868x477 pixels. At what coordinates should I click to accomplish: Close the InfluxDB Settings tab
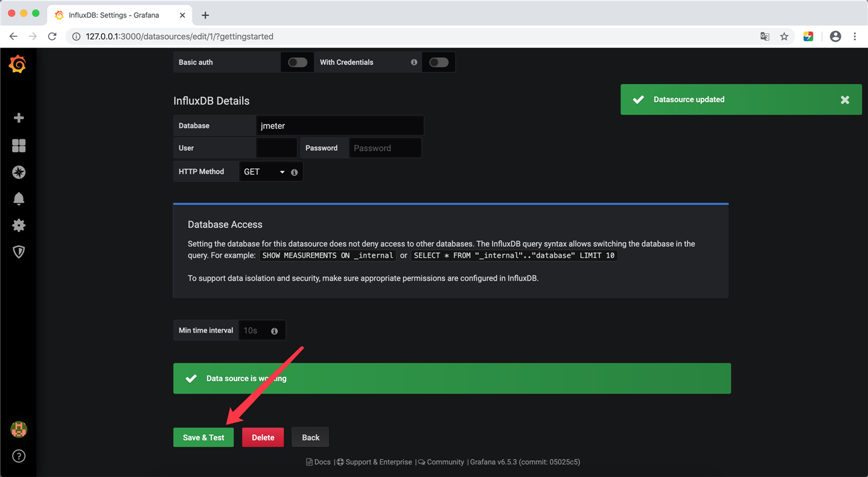point(182,15)
